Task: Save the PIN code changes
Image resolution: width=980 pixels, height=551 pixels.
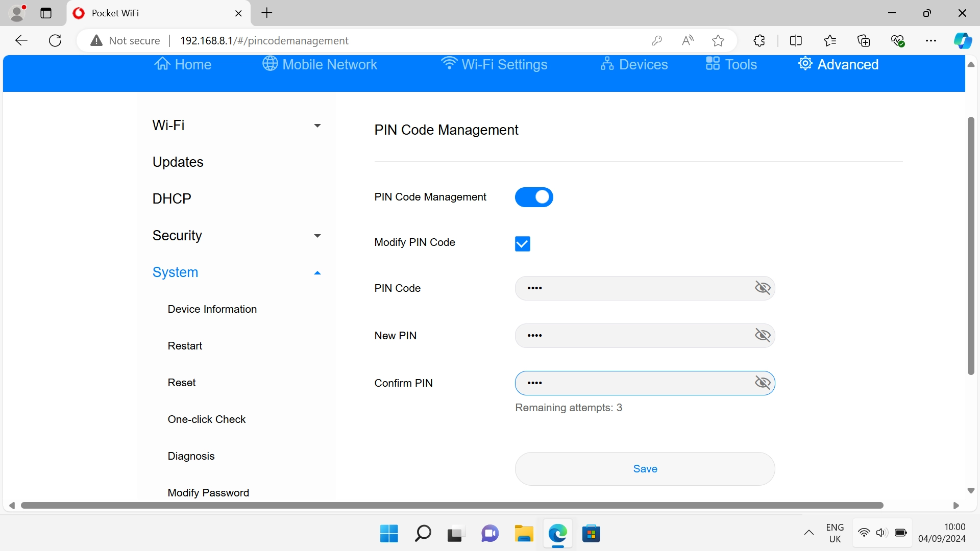Action: click(x=645, y=469)
